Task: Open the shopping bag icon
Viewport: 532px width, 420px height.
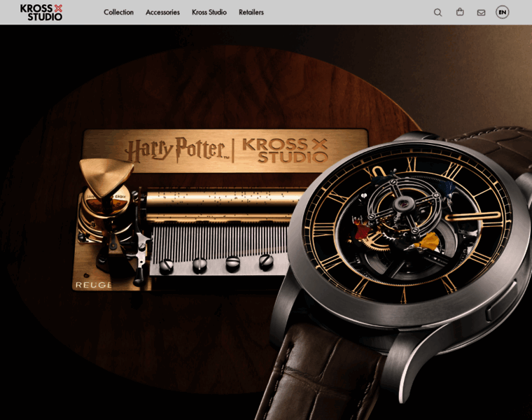Action: (x=460, y=12)
